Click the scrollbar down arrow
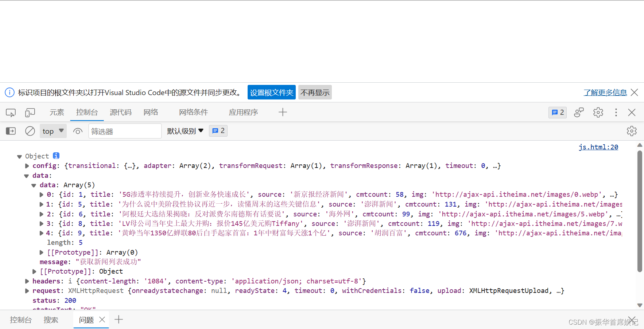 tap(640, 305)
